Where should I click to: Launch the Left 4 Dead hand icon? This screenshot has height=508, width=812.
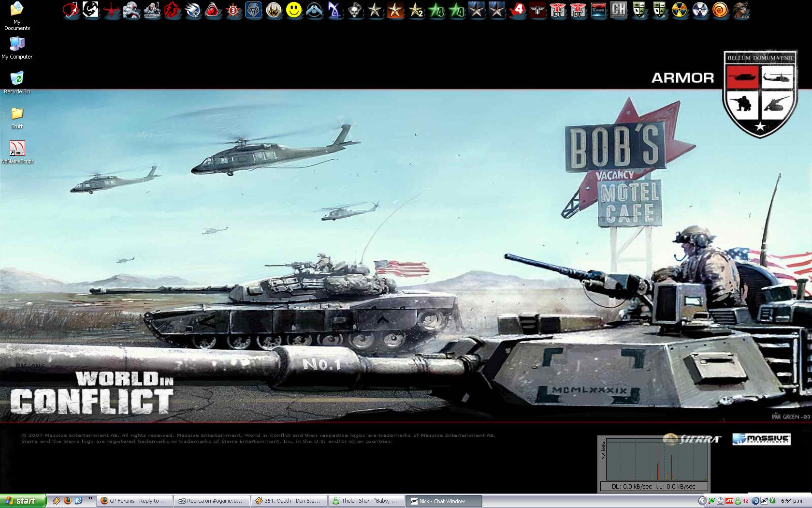click(x=517, y=10)
